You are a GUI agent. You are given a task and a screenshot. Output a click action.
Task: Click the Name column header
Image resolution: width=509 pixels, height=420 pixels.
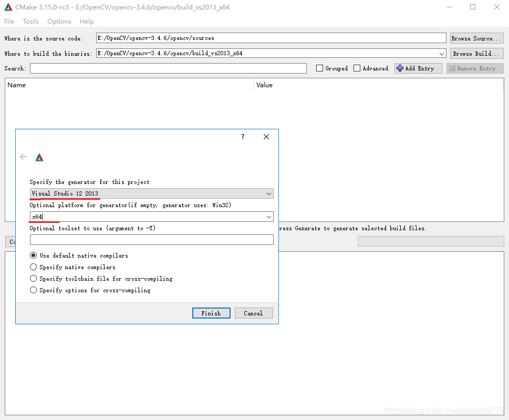click(x=17, y=85)
